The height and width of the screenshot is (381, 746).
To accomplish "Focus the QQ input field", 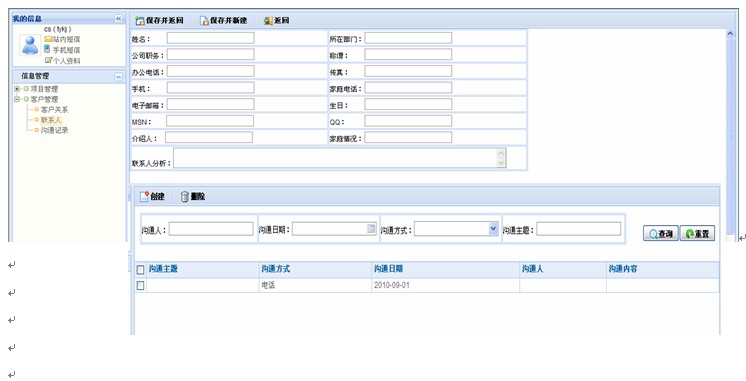I will (408, 121).
